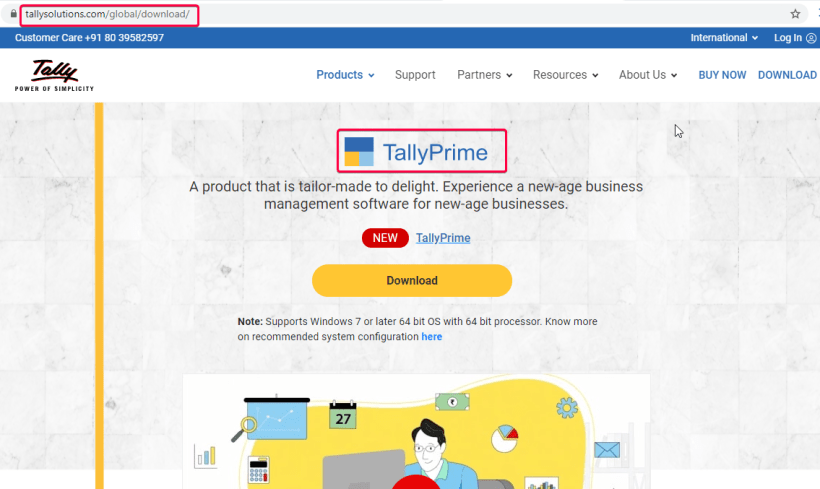
Task: Click the calendar icon showing 27
Action: click(x=343, y=415)
